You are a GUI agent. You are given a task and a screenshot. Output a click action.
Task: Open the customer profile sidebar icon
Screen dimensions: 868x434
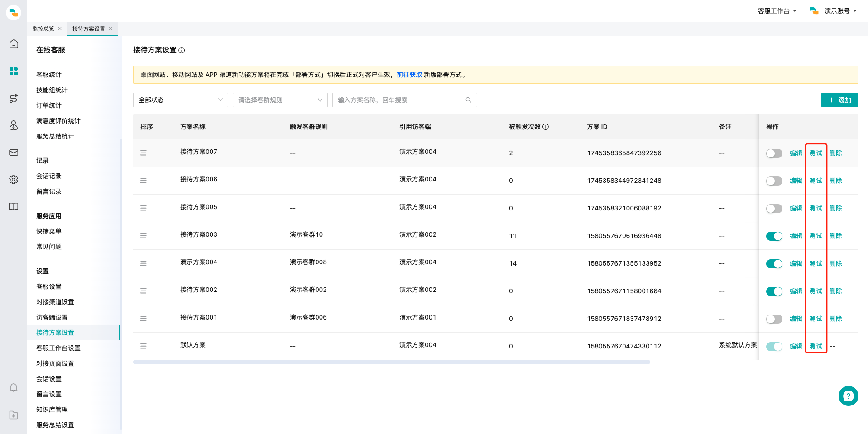point(14,125)
